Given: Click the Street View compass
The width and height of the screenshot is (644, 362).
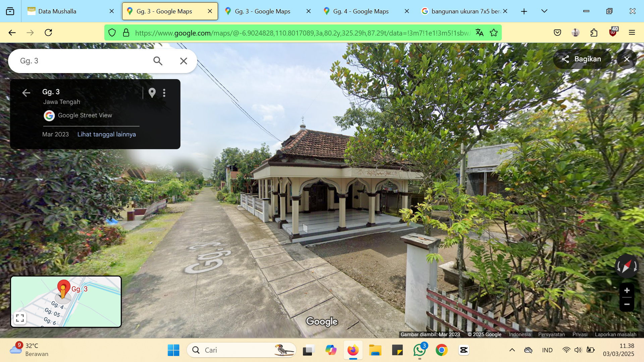Looking at the screenshot, I should (x=627, y=266).
